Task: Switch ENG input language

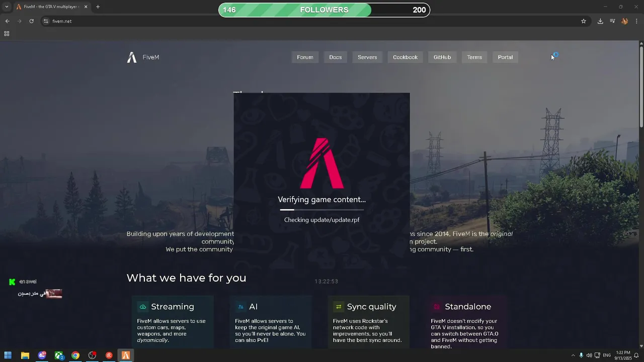Action: click(607, 355)
